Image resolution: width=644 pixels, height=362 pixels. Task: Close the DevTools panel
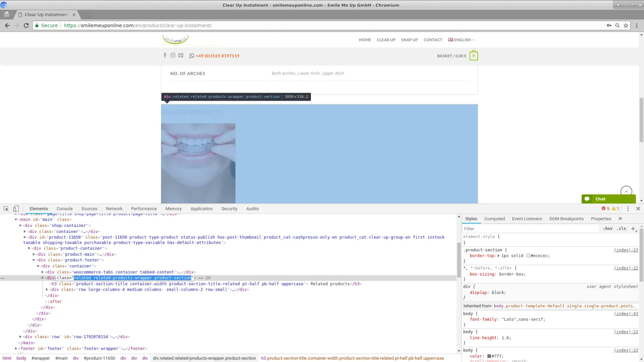point(638,209)
